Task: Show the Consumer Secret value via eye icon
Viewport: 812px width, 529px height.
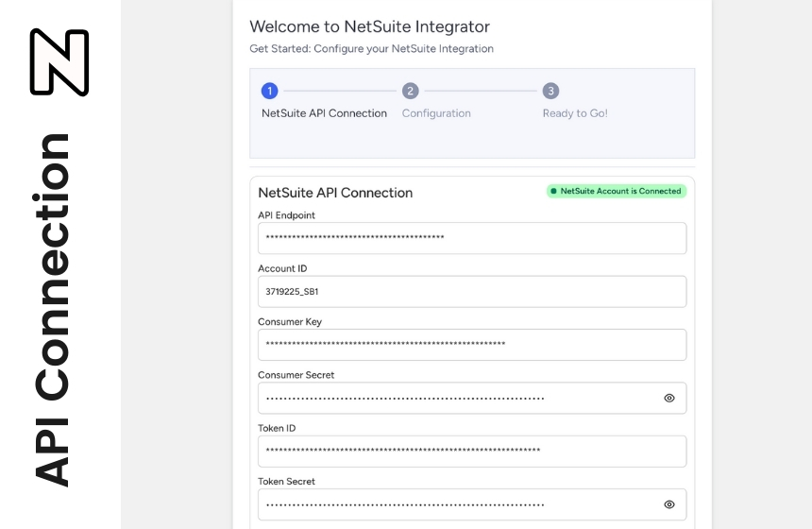Action: pos(669,398)
